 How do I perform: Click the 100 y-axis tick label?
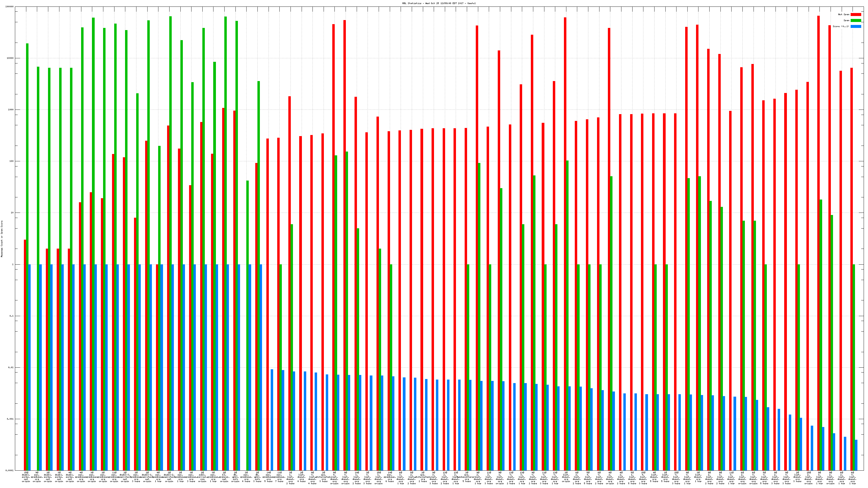click(x=11, y=161)
